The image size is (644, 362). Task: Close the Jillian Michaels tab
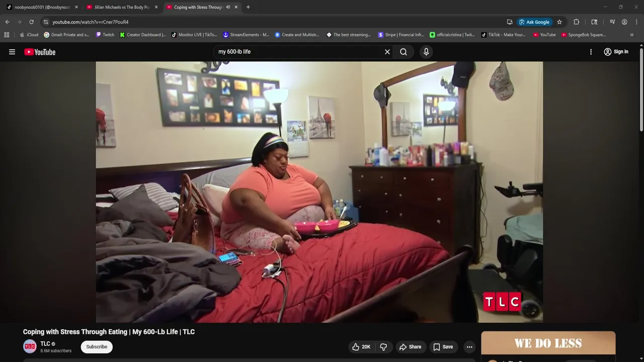[x=156, y=7]
